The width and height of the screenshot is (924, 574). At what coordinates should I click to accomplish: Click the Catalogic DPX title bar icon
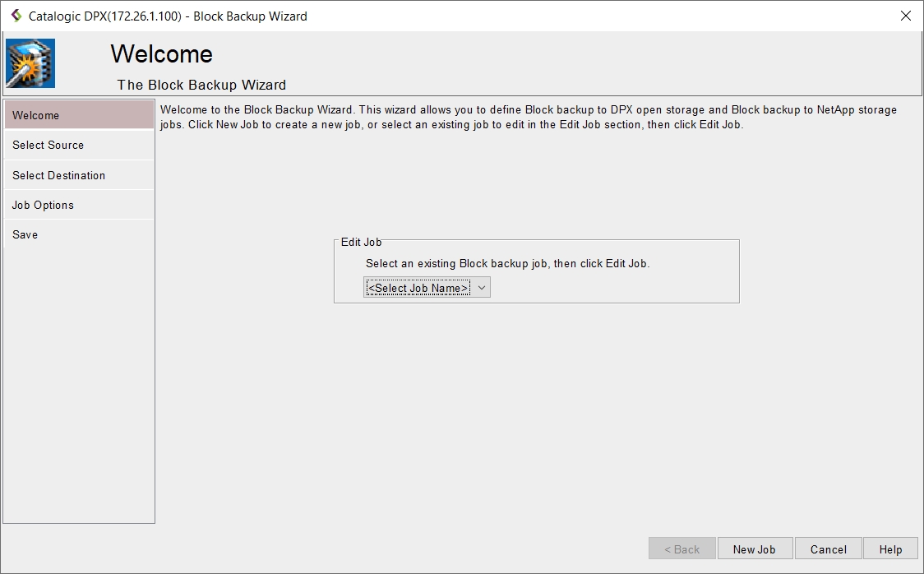(x=16, y=16)
